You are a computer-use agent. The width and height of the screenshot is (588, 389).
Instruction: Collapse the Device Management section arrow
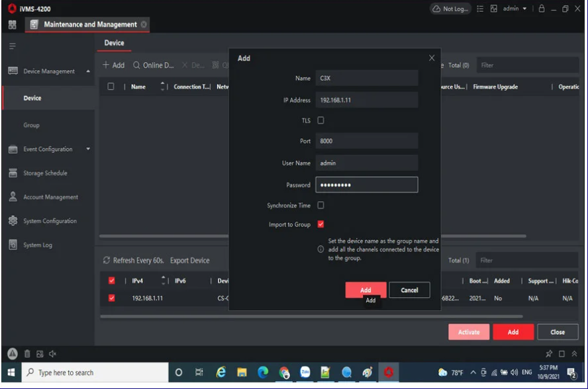coord(89,71)
